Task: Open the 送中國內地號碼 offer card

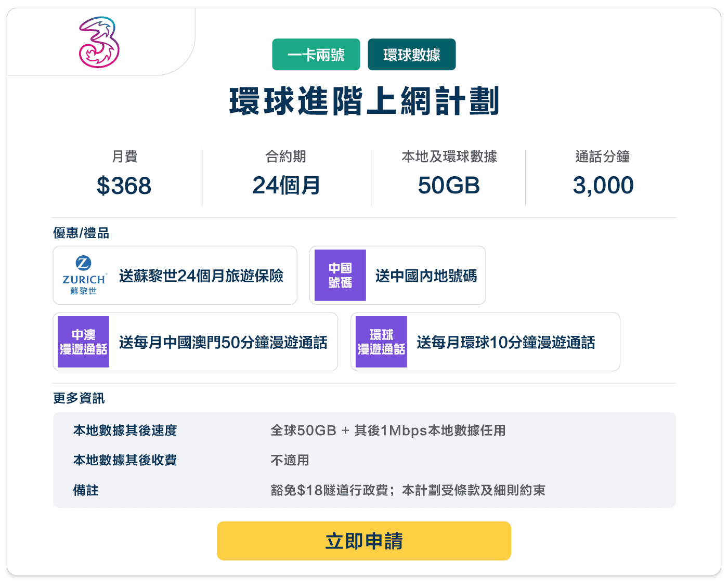Action: coord(398,276)
